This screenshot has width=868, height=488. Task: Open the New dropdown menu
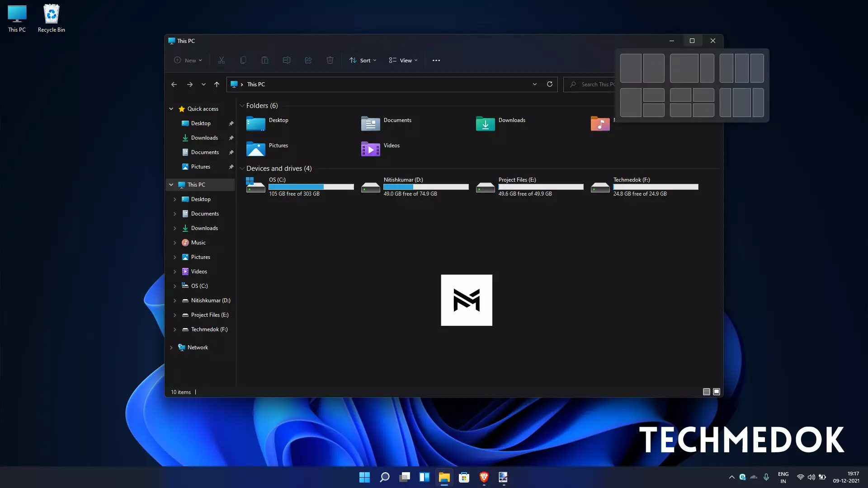pos(188,60)
